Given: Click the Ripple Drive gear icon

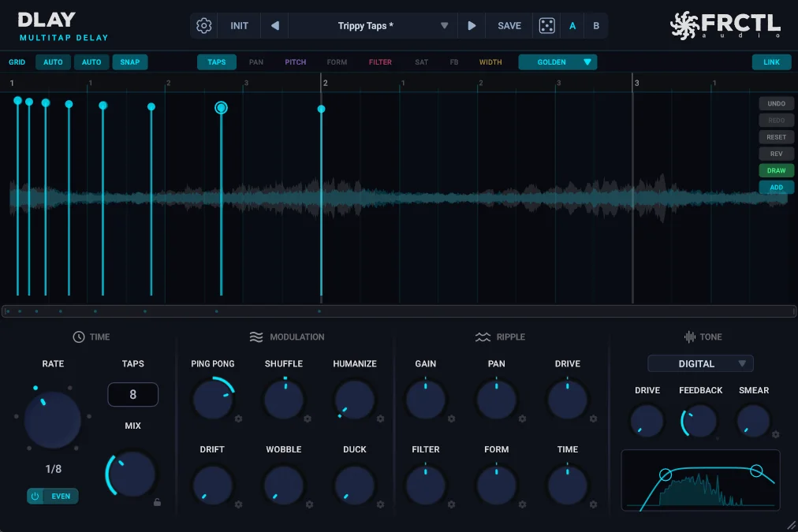Looking at the screenshot, I should [594, 419].
